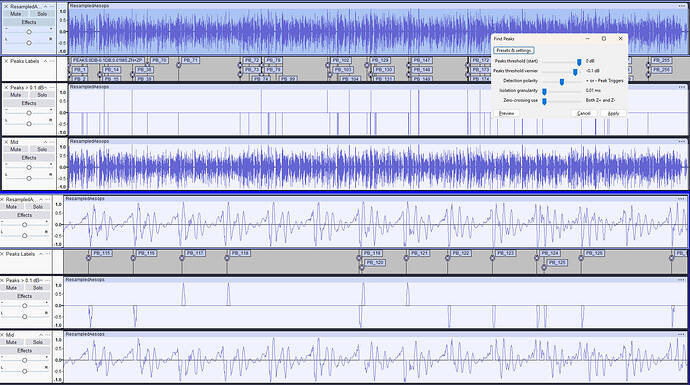Screen dimensions: 690x385
Task: Open Presets & settings in Find Peaks dialog
Action: click(x=514, y=51)
